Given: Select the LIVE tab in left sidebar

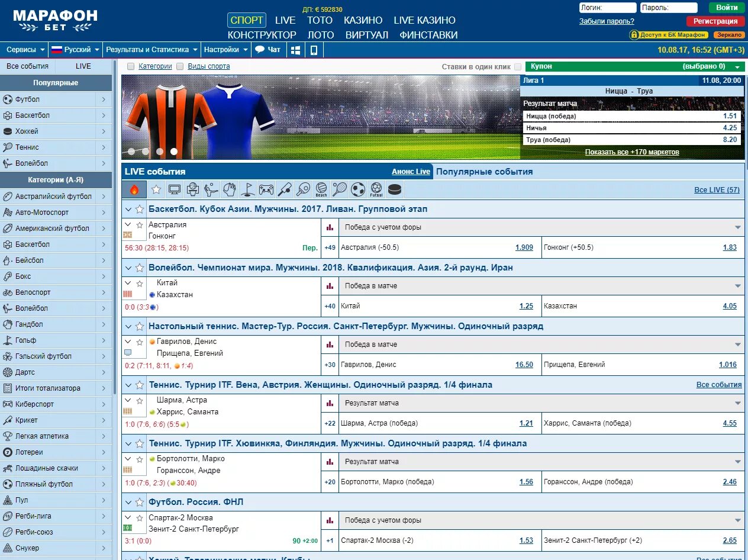Looking at the screenshot, I should pyautogui.click(x=83, y=66).
